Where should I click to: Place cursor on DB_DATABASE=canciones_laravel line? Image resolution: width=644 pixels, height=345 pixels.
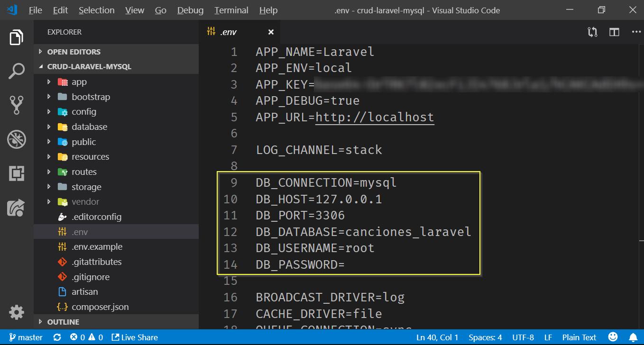coord(363,232)
